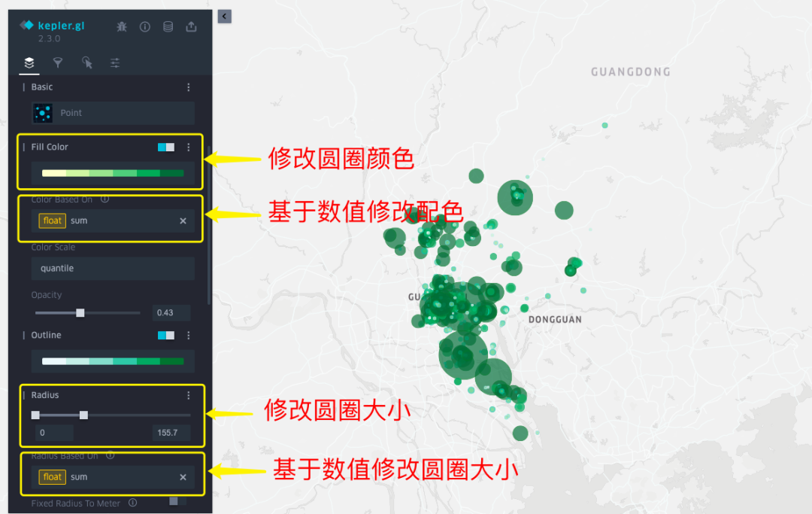Click the GUANGDONG map label
Image resolution: width=812 pixels, height=514 pixels.
(x=631, y=72)
